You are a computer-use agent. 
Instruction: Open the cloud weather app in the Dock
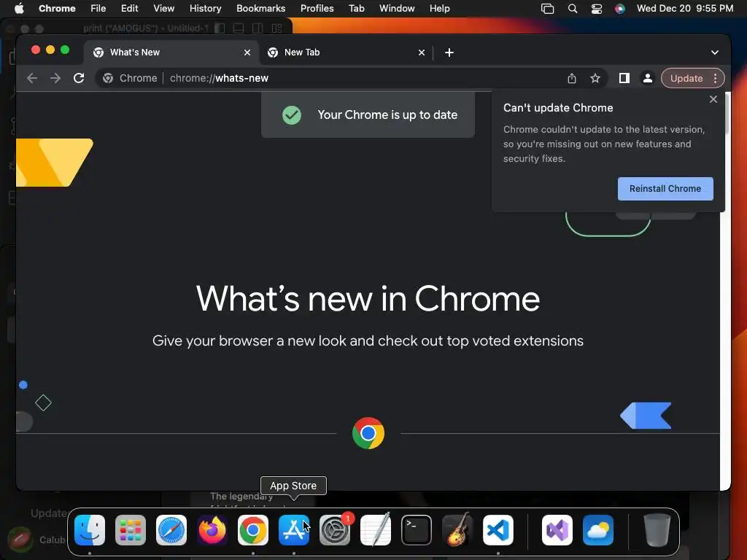(598, 530)
